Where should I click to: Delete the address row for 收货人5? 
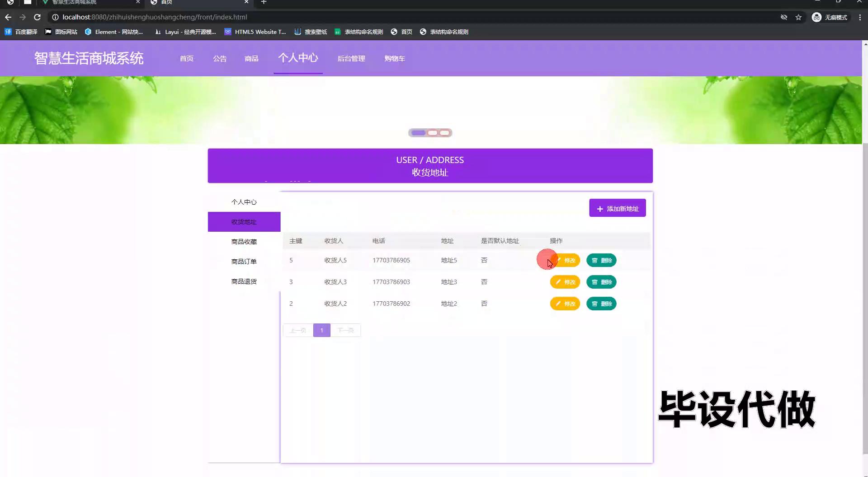click(x=601, y=260)
